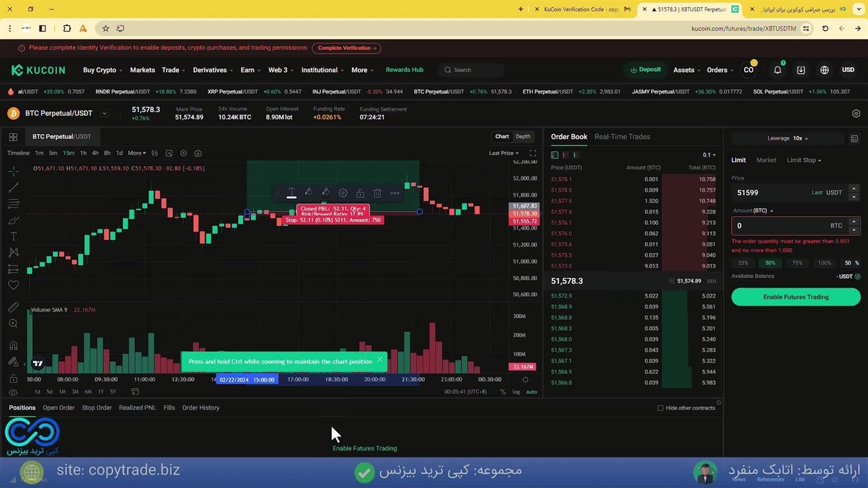Click the language globe icon
The image size is (868, 488).
click(825, 70)
